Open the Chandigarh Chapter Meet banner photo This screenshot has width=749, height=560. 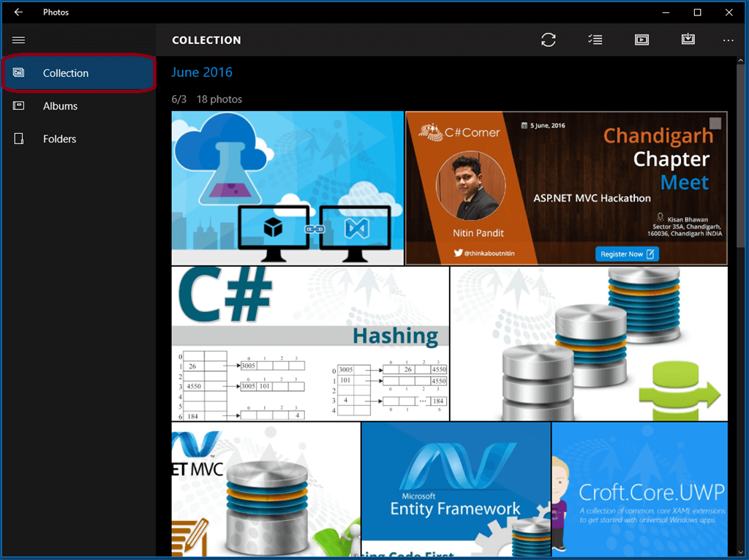[x=566, y=188]
